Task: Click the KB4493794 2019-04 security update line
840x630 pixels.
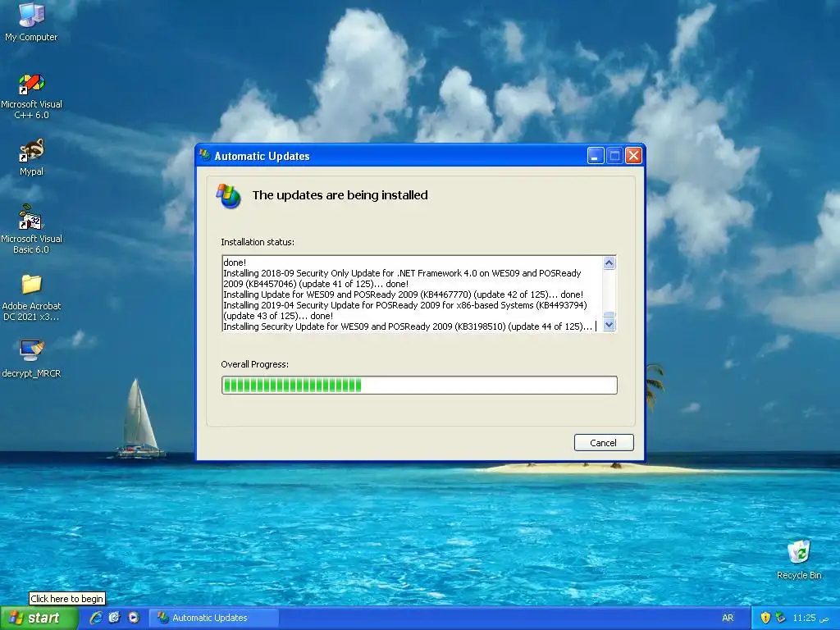Action: (405, 310)
